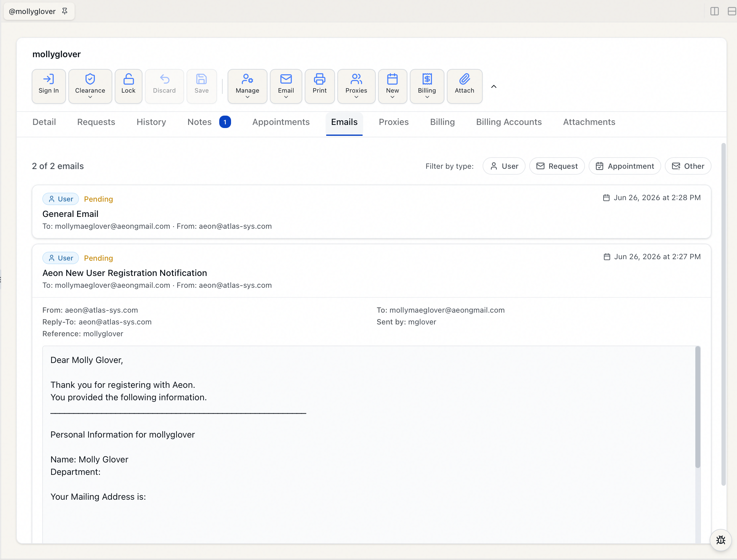
Task: Click the Sign In toolbar icon
Action: (49, 86)
